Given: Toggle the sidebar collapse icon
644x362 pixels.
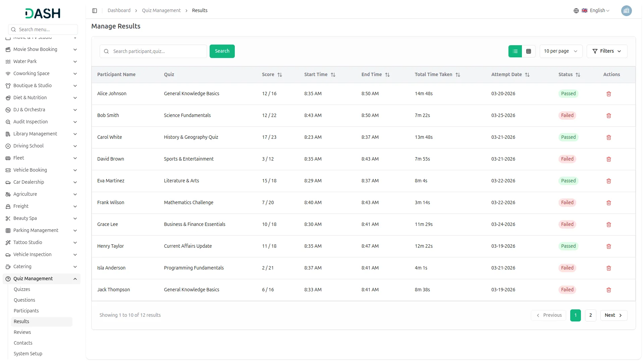Looking at the screenshot, I should 95,11.
